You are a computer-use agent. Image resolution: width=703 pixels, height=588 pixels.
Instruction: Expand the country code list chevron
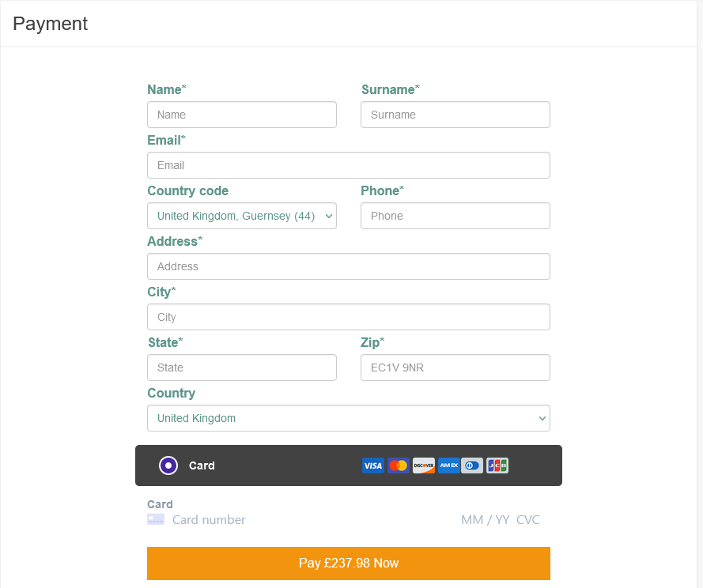coord(328,215)
